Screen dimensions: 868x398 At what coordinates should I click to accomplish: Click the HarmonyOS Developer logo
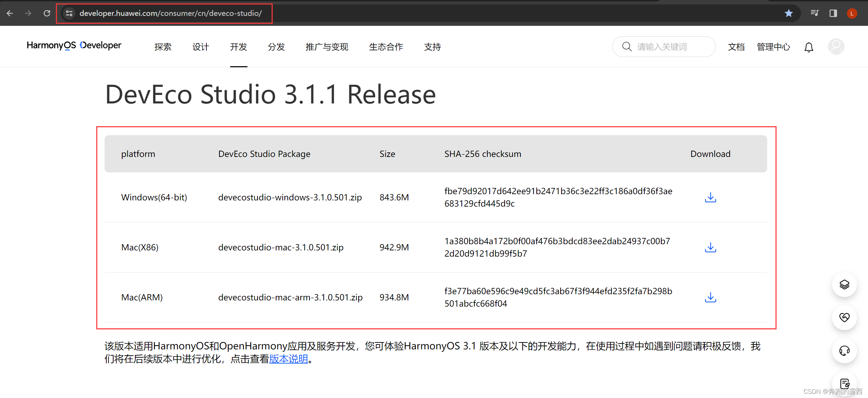coord(74,46)
